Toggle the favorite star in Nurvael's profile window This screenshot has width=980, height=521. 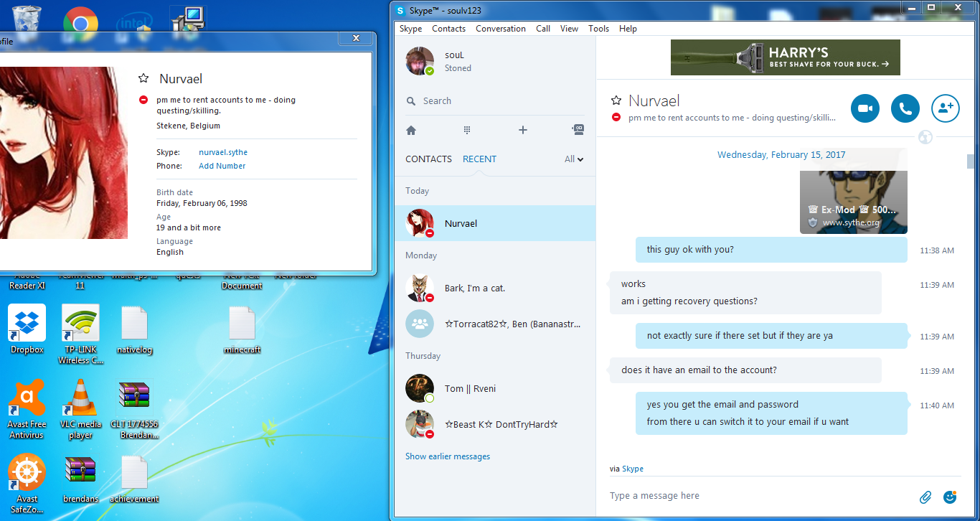[143, 79]
